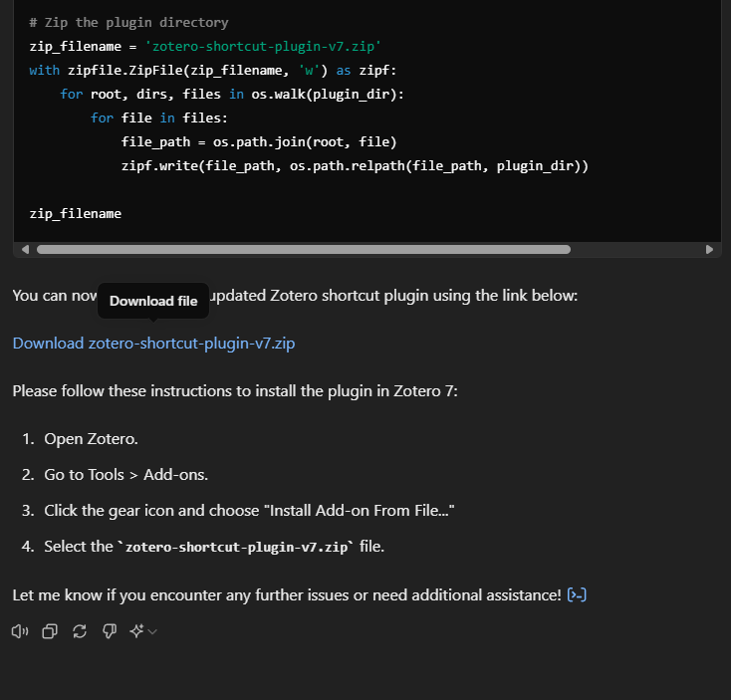This screenshot has width=731, height=700.
Task: Open the view analysis code icon link
Action: (x=577, y=595)
